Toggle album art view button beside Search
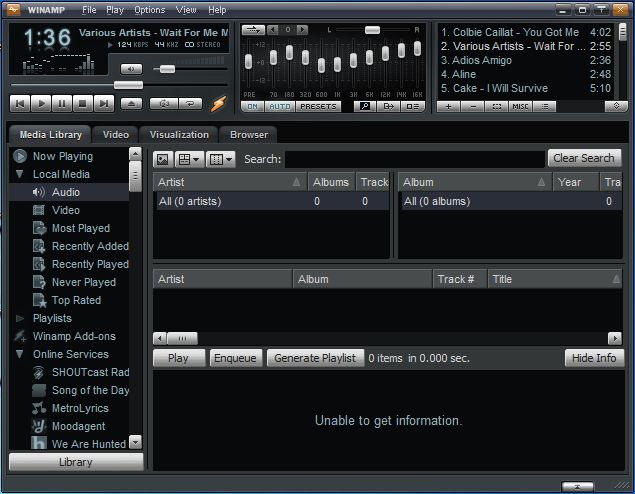This screenshot has width=635, height=494. pos(163,160)
